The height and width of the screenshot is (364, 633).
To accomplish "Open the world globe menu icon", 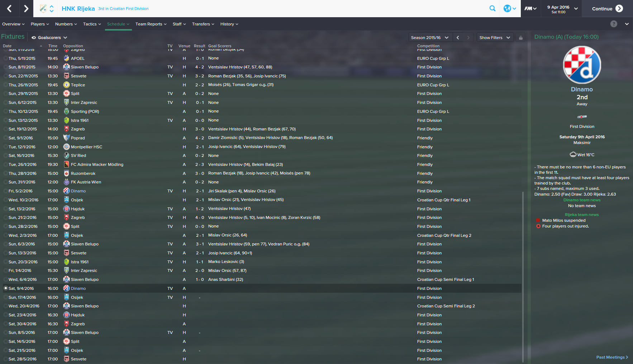I will [510, 9].
